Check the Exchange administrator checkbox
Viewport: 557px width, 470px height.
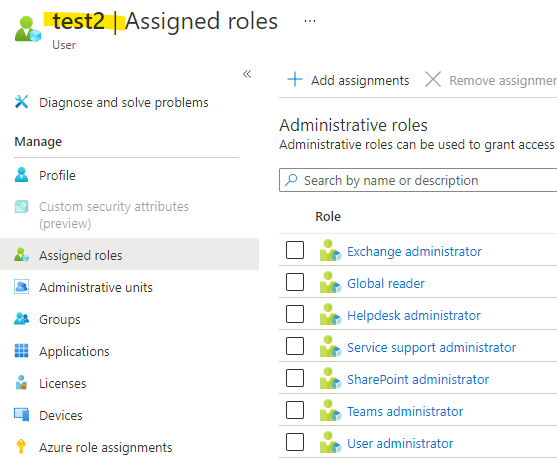point(295,250)
